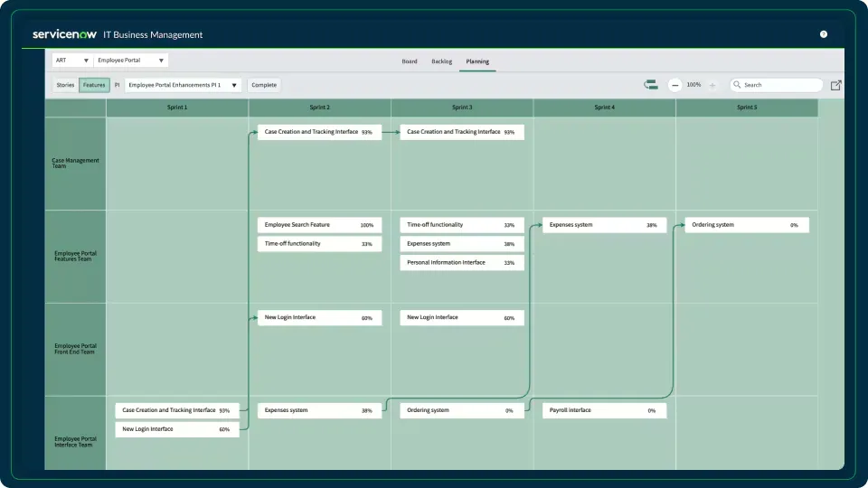Open Ordering system card in Sprint 5
The height and width of the screenshot is (488, 868).
[x=747, y=225]
